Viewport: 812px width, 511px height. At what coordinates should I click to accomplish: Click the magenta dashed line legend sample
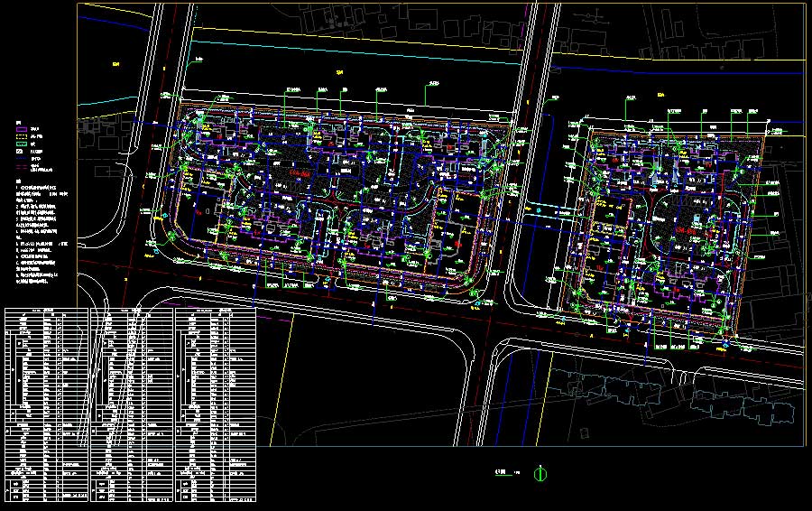pos(23,167)
